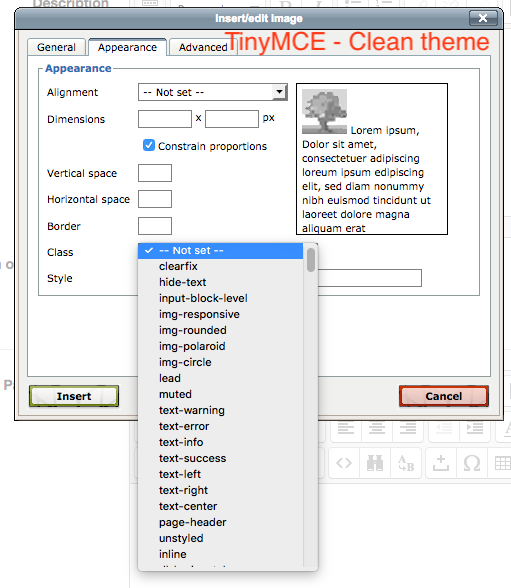Screen dimensions: 511x588
Task: Select page-header from the class list
Action: click(220, 522)
